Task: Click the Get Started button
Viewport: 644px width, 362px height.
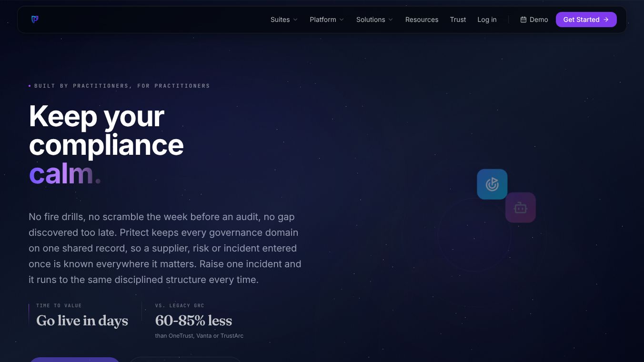Action: click(x=586, y=20)
